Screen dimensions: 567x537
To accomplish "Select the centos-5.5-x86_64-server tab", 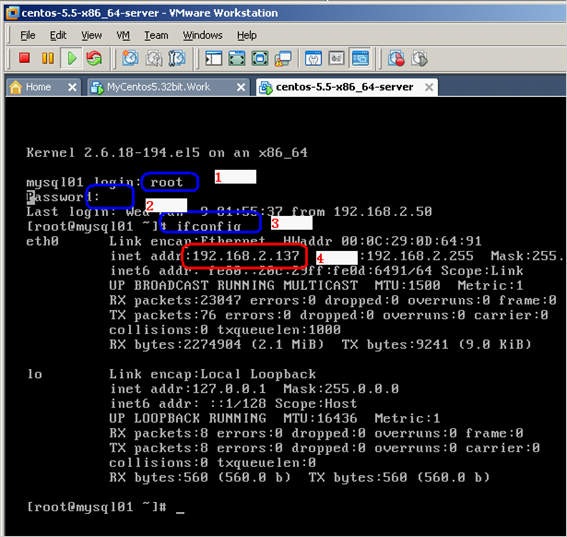I will (346, 87).
